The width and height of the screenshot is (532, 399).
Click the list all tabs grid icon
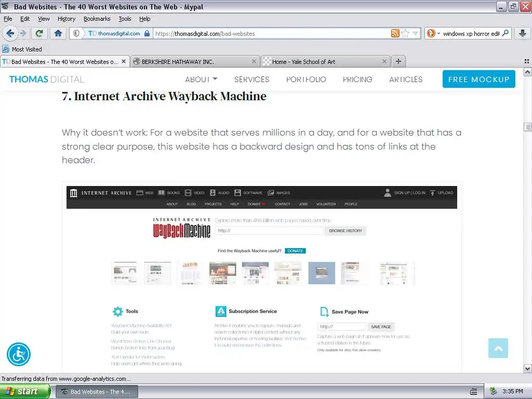pyautogui.click(x=527, y=61)
